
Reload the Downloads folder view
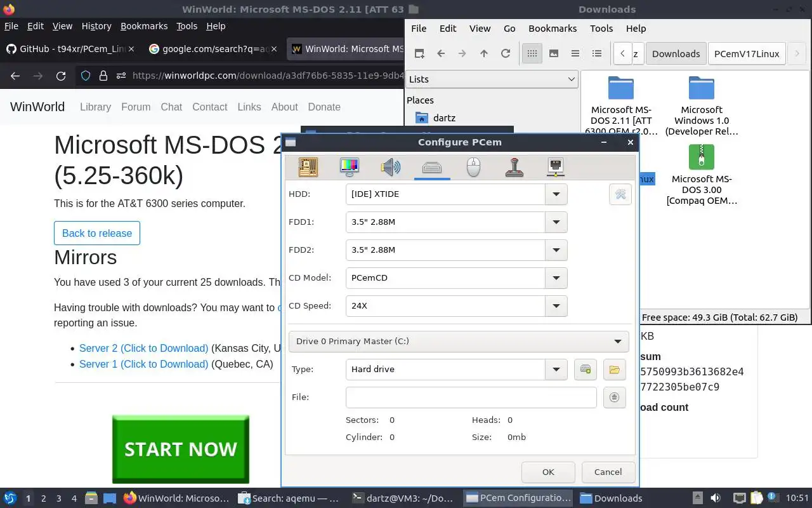coord(506,53)
